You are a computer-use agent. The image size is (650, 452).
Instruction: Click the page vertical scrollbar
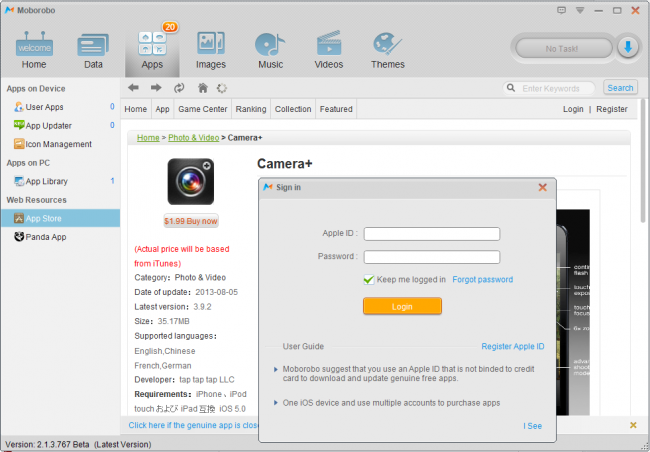pos(643,161)
